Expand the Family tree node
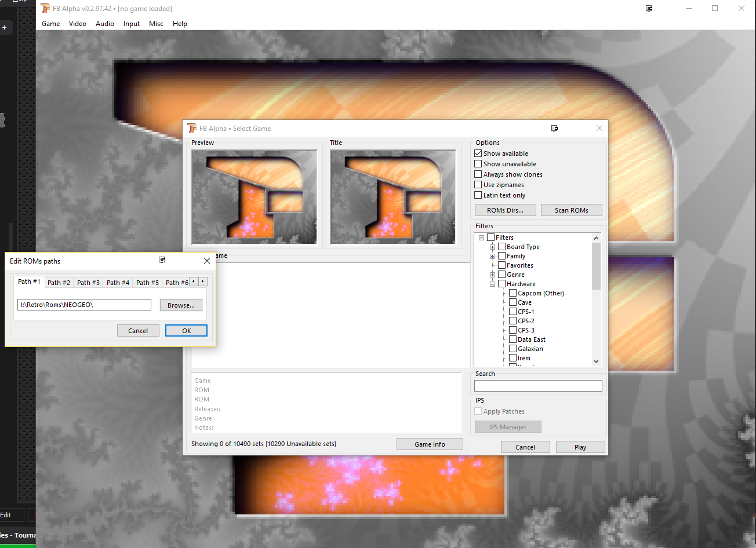This screenshot has width=756, height=548. [x=493, y=256]
